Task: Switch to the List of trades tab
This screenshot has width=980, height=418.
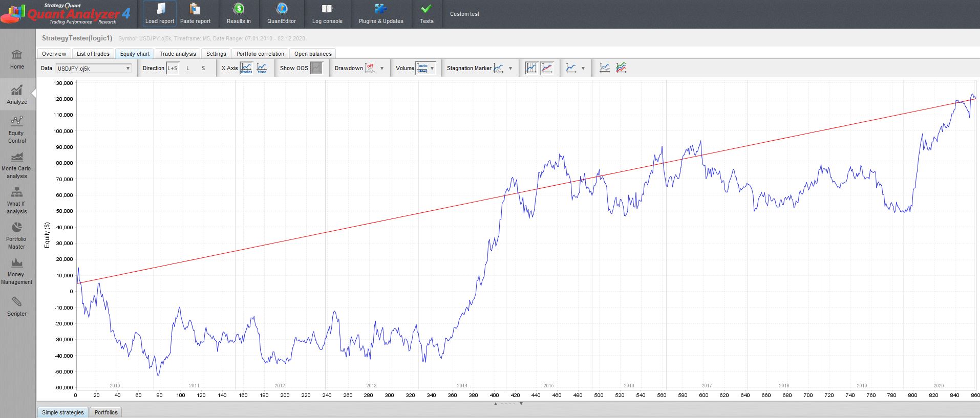Action: click(x=93, y=54)
